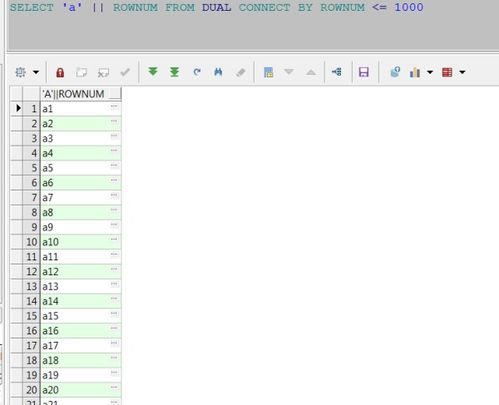The image size is (499, 405).
Task: Click the export results database icon
Action: pos(395,72)
